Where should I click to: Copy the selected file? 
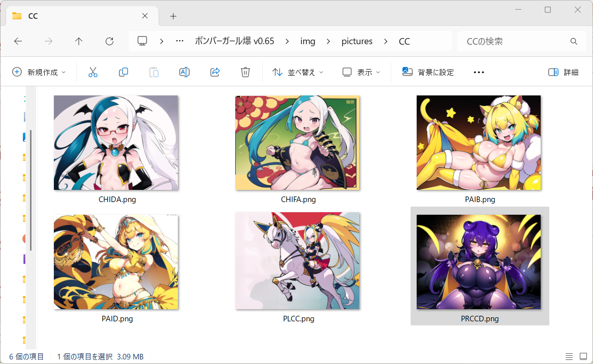coord(123,72)
